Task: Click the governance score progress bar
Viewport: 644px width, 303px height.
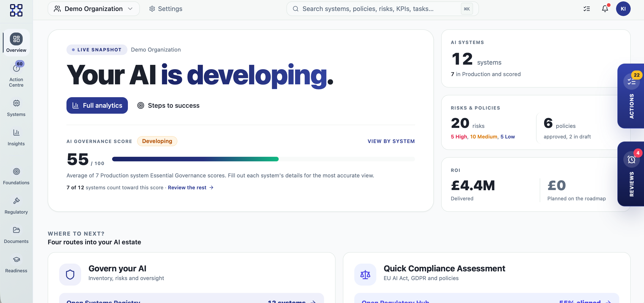Action: 263,159
